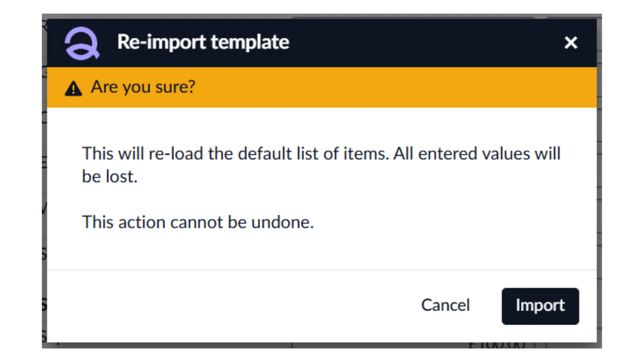The height and width of the screenshot is (362, 644).
Task: Click the "Are you sure?" warning text
Action: tap(143, 87)
